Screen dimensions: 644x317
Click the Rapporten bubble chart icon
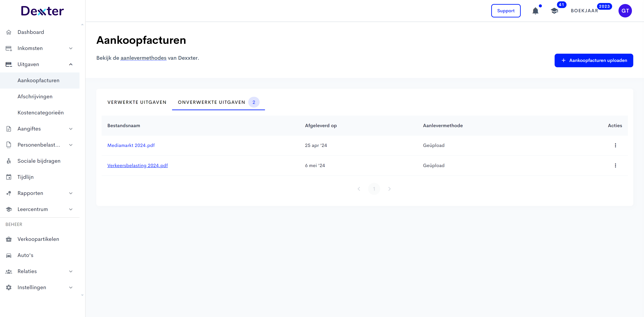pos(9,193)
